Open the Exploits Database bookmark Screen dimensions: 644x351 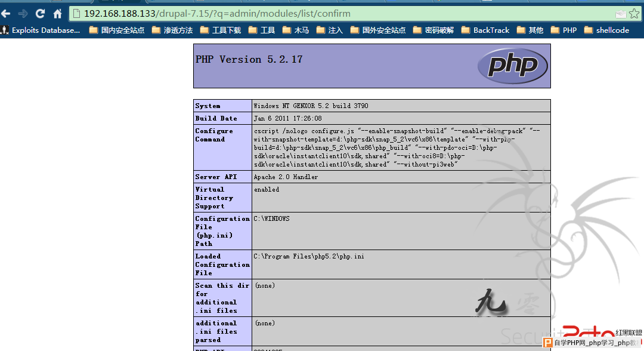click(x=41, y=30)
